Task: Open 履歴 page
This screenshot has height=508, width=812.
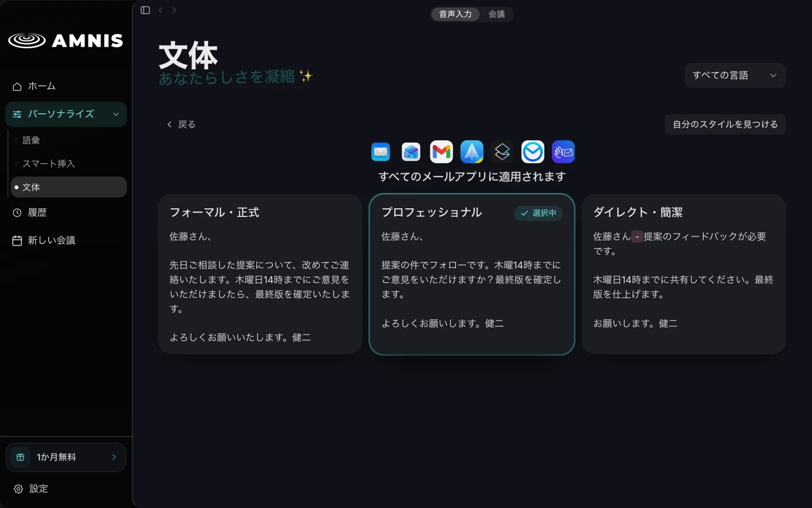Action: tap(66, 213)
